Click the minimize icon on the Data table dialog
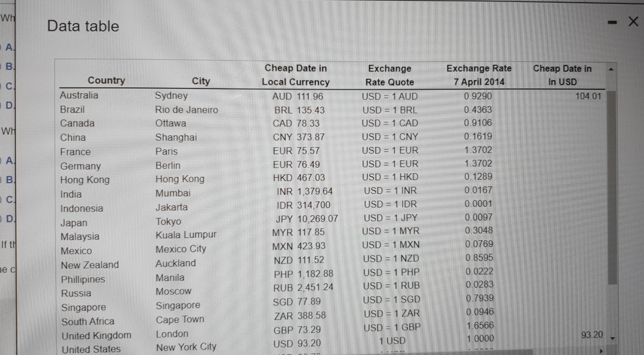Viewport: 644px width, 355px height. [x=613, y=21]
